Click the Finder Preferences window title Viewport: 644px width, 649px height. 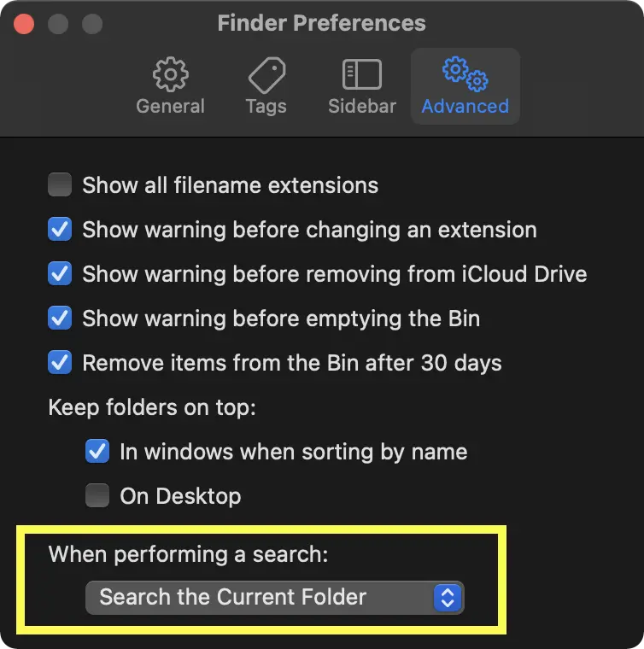pos(321,23)
